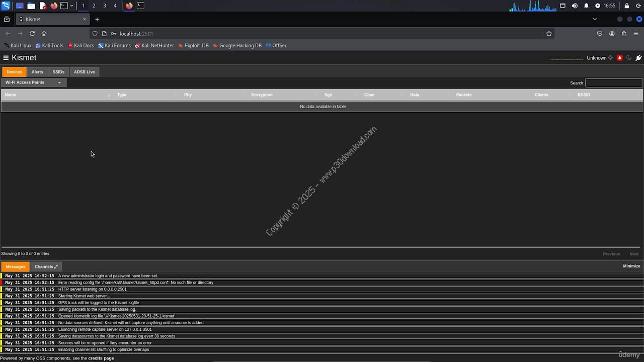Open a new browser tab
The image size is (644, 362).
click(97, 20)
